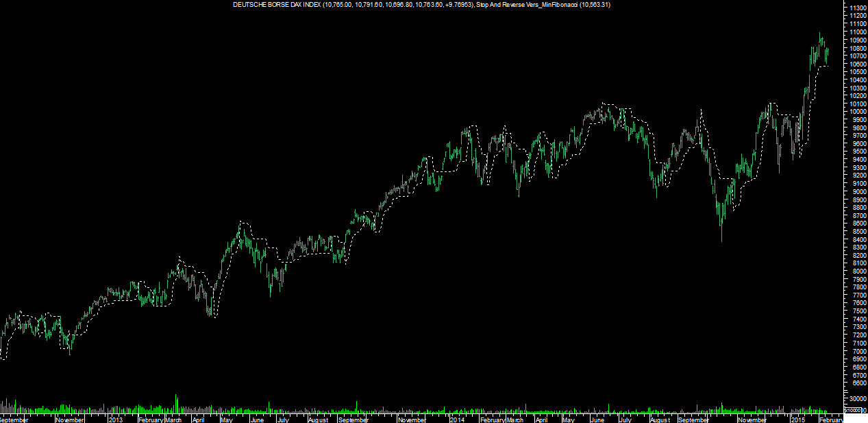Click the 11000 price axis label
Image resolution: width=868 pixels, height=423 pixels.
tap(858, 32)
